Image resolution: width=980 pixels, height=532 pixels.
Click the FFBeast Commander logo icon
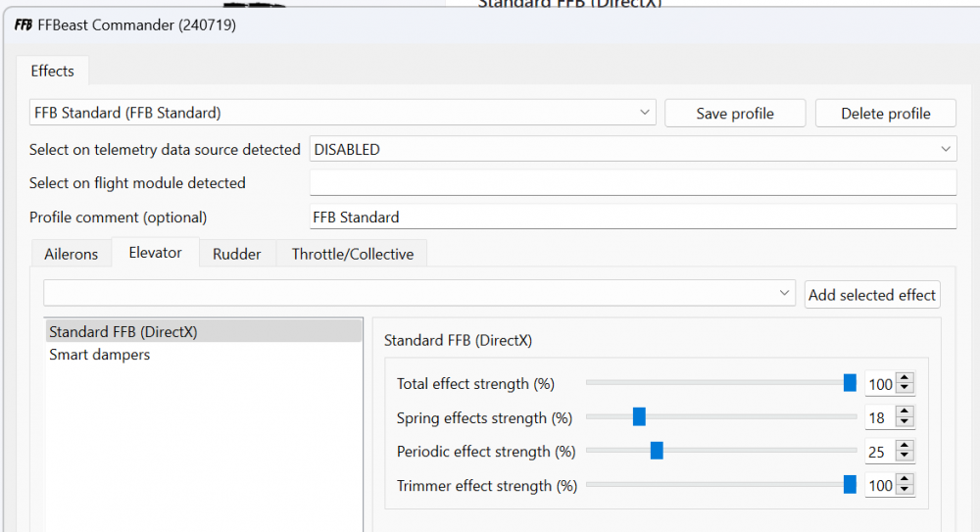[24, 25]
